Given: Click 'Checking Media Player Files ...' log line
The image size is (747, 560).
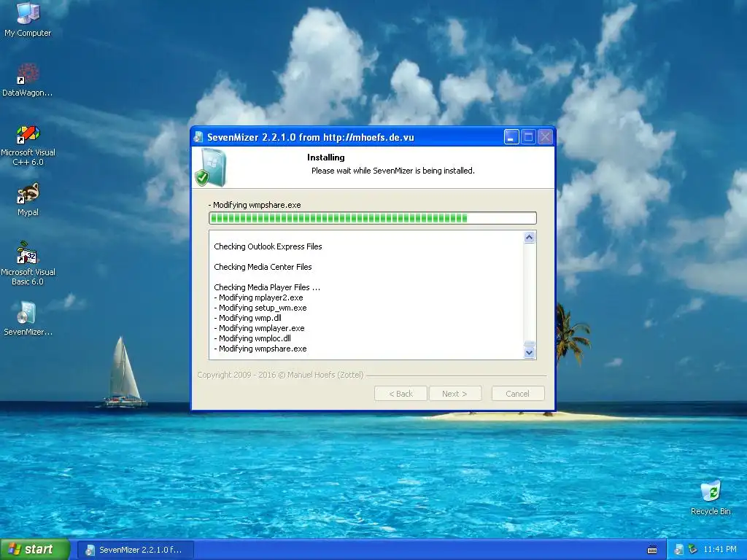Looking at the screenshot, I should 267,287.
